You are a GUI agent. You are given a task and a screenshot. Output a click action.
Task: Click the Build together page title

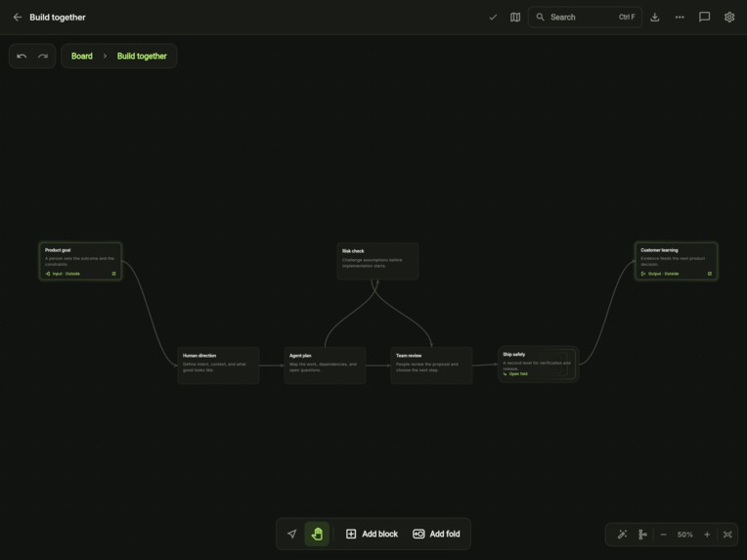(58, 18)
